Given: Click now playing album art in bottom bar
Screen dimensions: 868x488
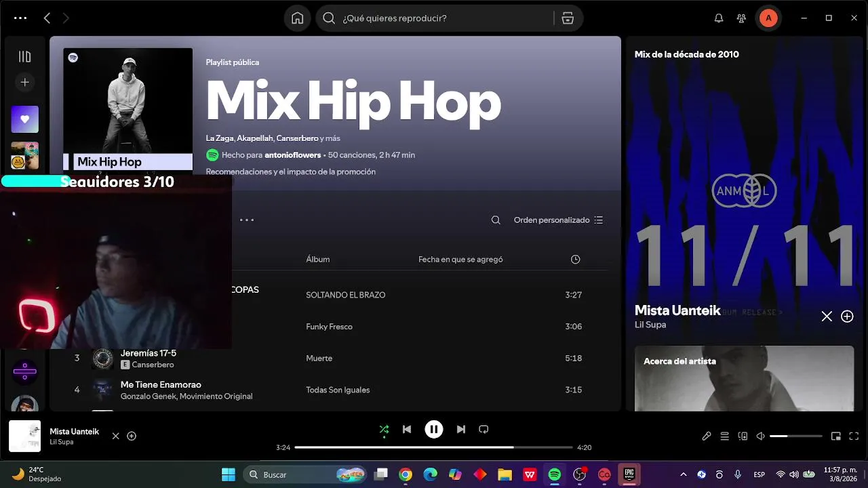Looking at the screenshot, I should [x=24, y=436].
